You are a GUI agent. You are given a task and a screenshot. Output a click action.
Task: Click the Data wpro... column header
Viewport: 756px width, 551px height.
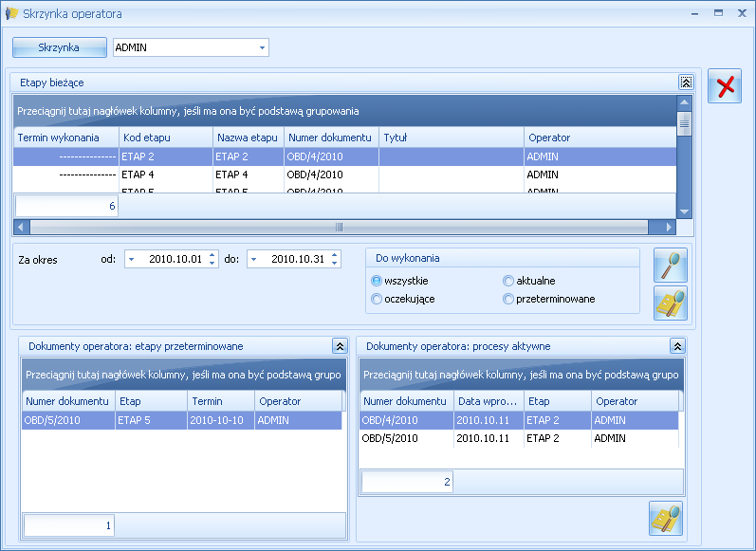pos(489,401)
